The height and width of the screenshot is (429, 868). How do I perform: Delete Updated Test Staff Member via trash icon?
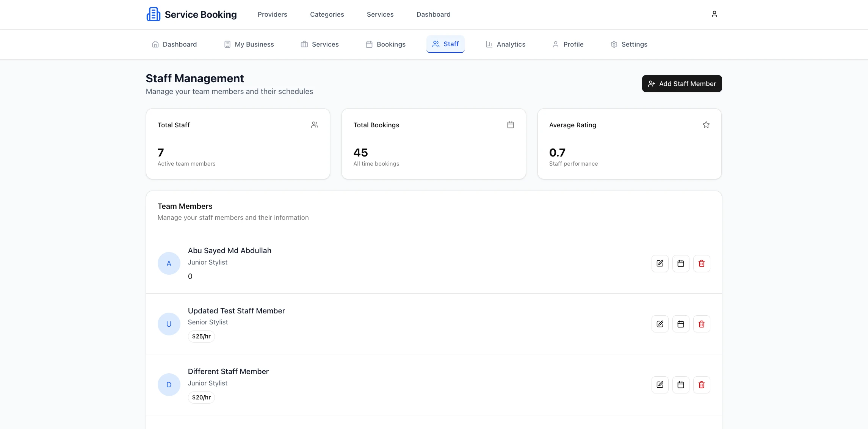tap(701, 324)
